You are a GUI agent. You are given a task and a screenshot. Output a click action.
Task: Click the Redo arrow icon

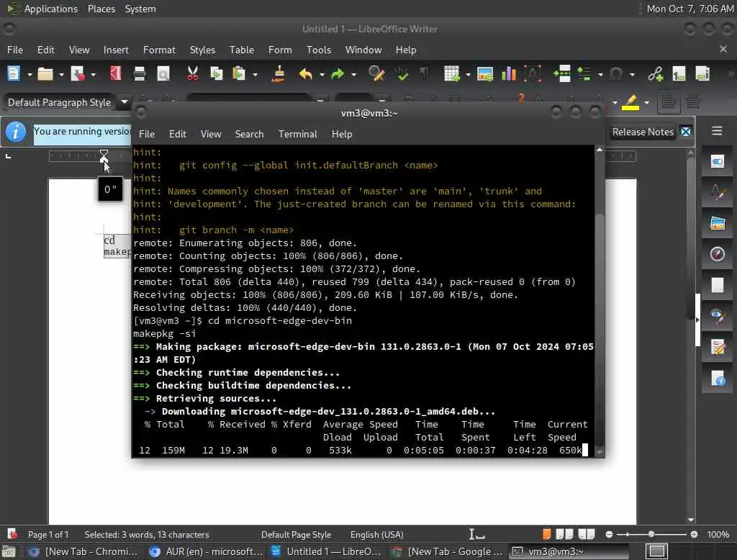338,74
